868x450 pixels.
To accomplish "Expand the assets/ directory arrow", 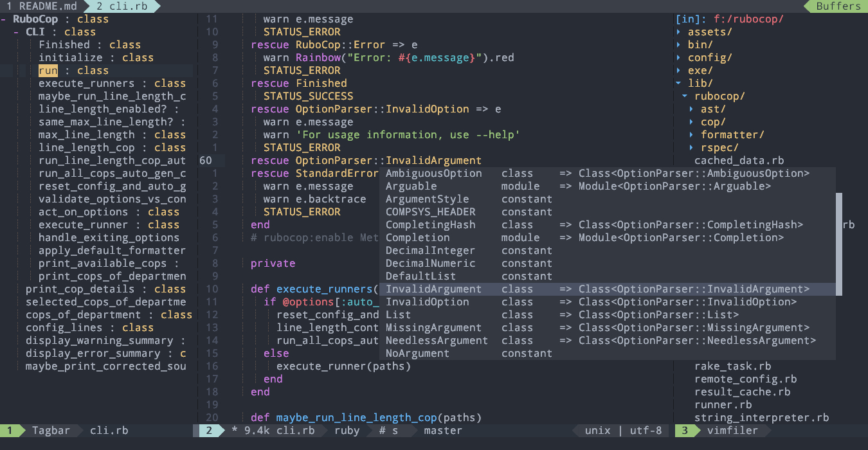I will pyautogui.click(x=679, y=32).
